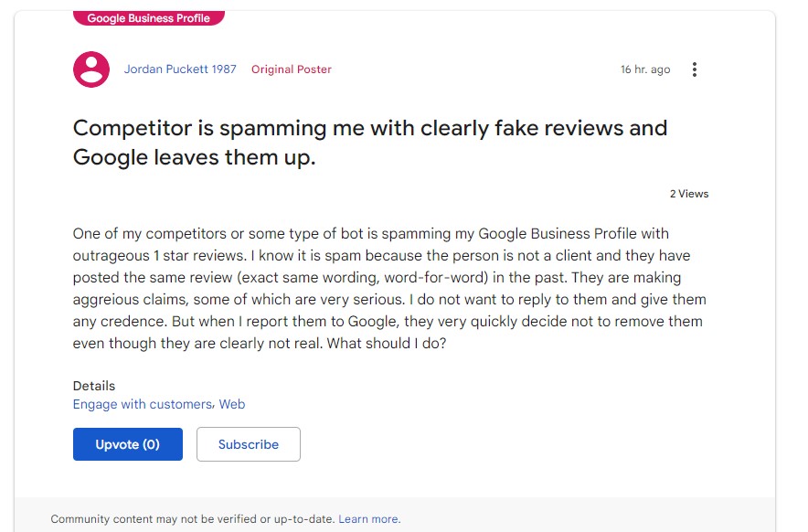
Task: Click title line beginning 'Competitor is spamming me'
Action: [370, 128]
